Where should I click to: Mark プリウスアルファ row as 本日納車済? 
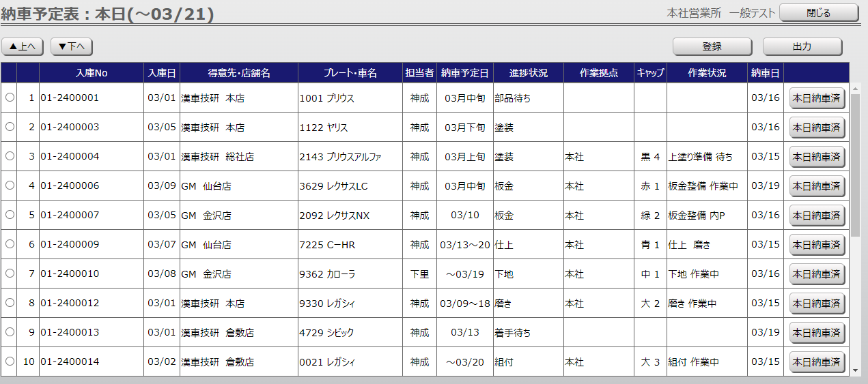(817, 157)
